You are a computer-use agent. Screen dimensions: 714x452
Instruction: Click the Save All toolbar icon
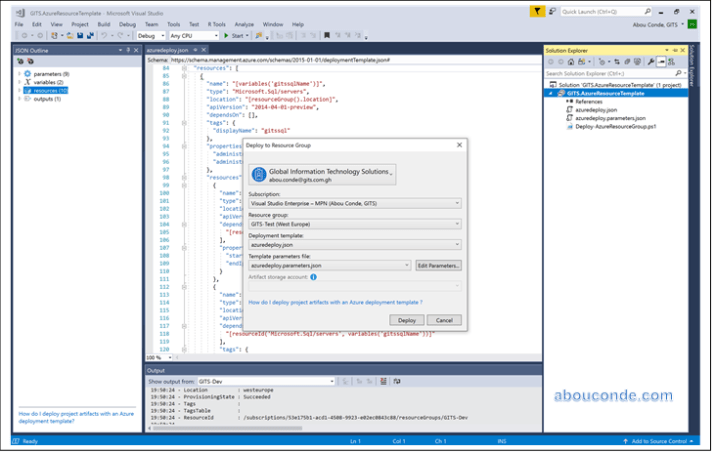click(90, 35)
